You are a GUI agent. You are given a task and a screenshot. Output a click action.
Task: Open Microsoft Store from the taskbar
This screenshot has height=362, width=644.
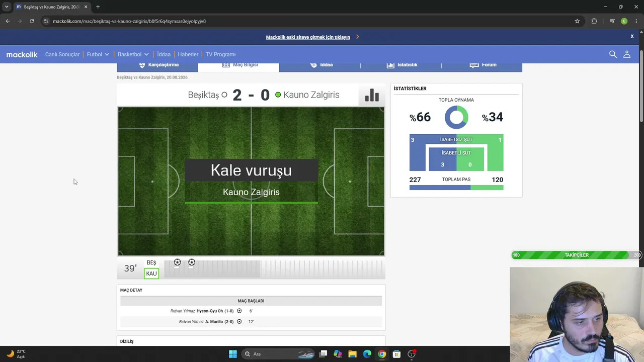click(x=396, y=354)
